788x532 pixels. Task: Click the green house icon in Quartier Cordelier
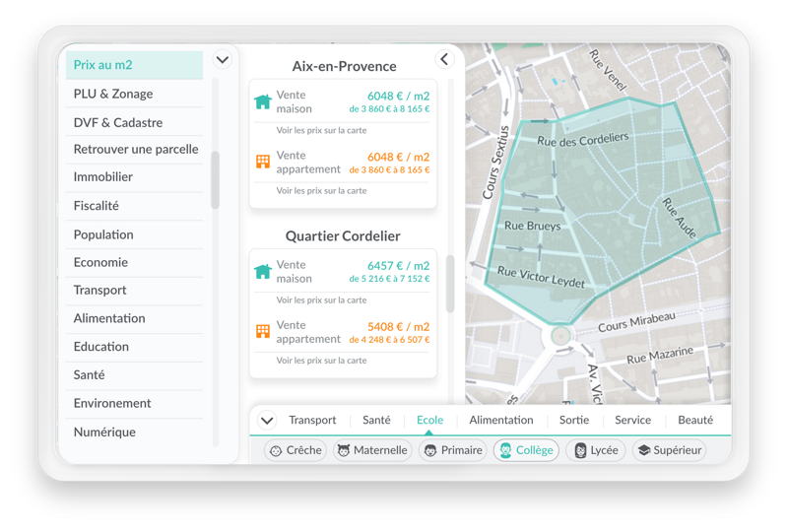[262, 272]
